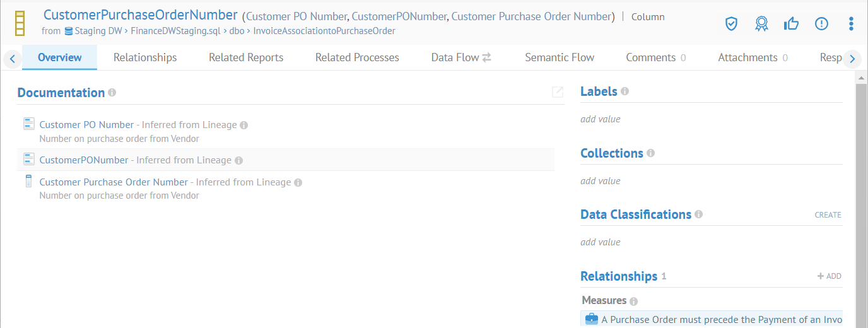Click the edit Documentation pencil icon
Viewport: 868px width, 328px height.
pos(558,93)
